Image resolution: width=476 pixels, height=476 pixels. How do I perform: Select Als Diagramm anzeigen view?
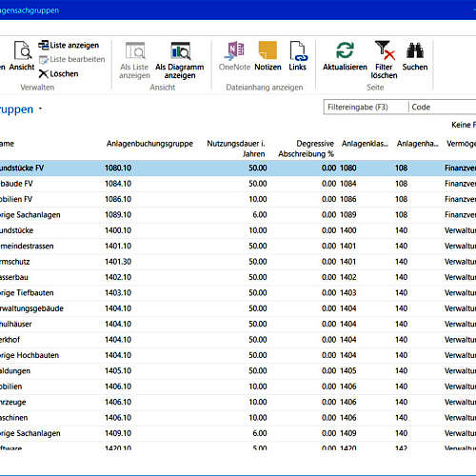point(180,60)
